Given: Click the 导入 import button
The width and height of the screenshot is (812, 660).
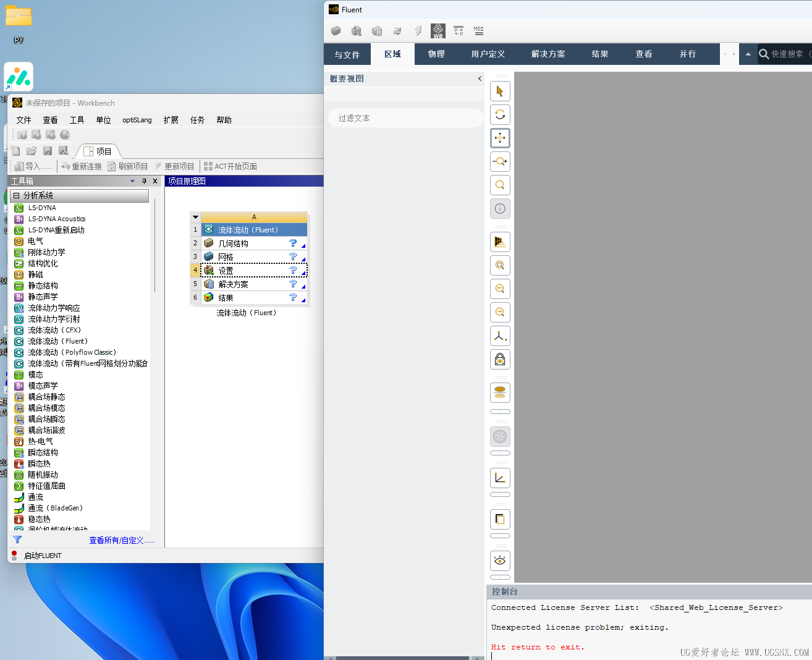Looking at the screenshot, I should pyautogui.click(x=33, y=166).
